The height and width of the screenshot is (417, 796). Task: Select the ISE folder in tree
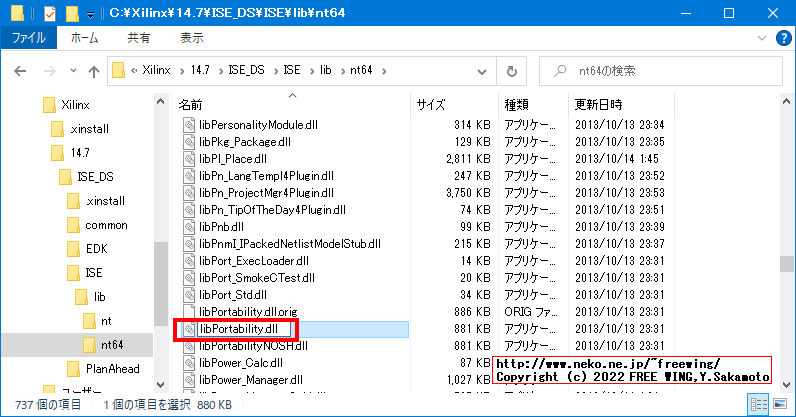pyautogui.click(x=93, y=273)
